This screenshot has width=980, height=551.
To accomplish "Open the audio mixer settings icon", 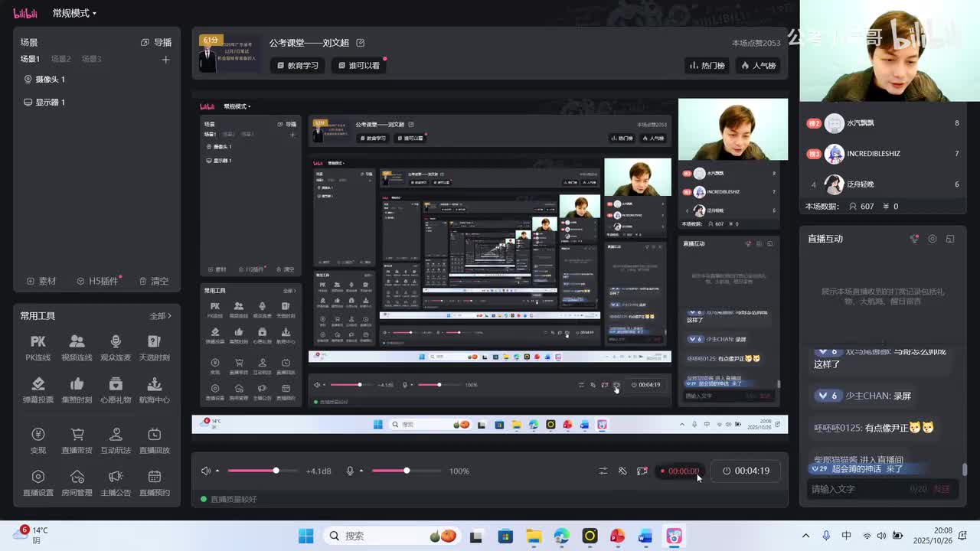I will pyautogui.click(x=603, y=471).
